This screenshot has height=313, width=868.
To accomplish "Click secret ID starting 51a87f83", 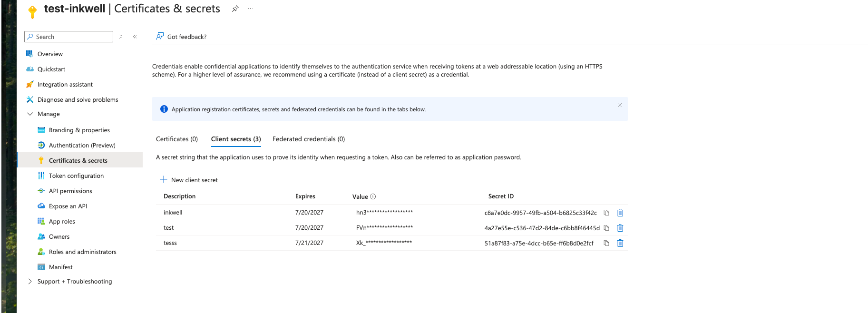I will (539, 243).
